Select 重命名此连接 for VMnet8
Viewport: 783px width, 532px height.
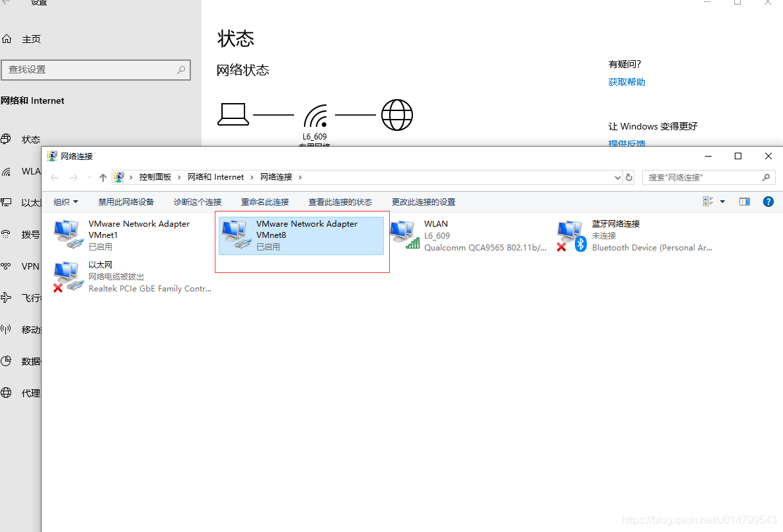tap(265, 202)
